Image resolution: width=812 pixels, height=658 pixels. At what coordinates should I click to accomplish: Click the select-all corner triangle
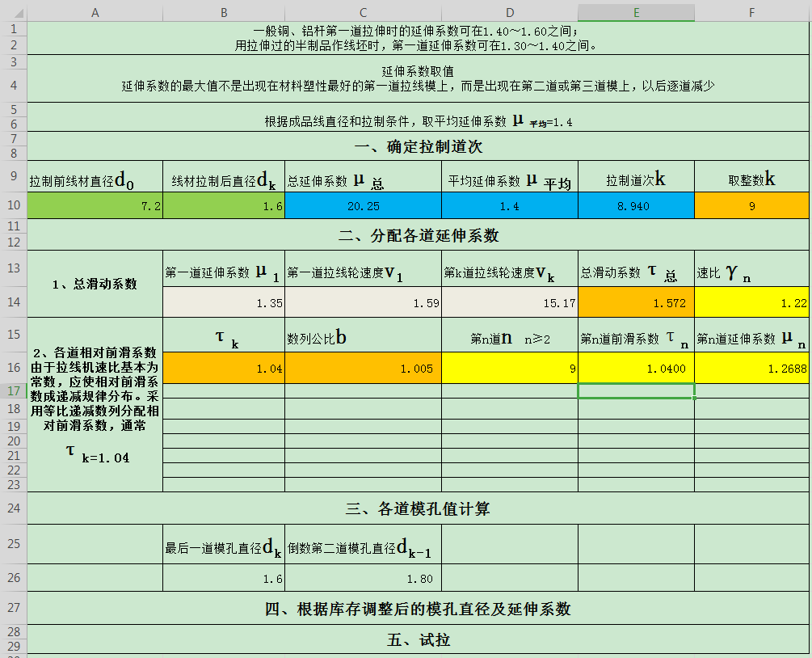(x=14, y=12)
